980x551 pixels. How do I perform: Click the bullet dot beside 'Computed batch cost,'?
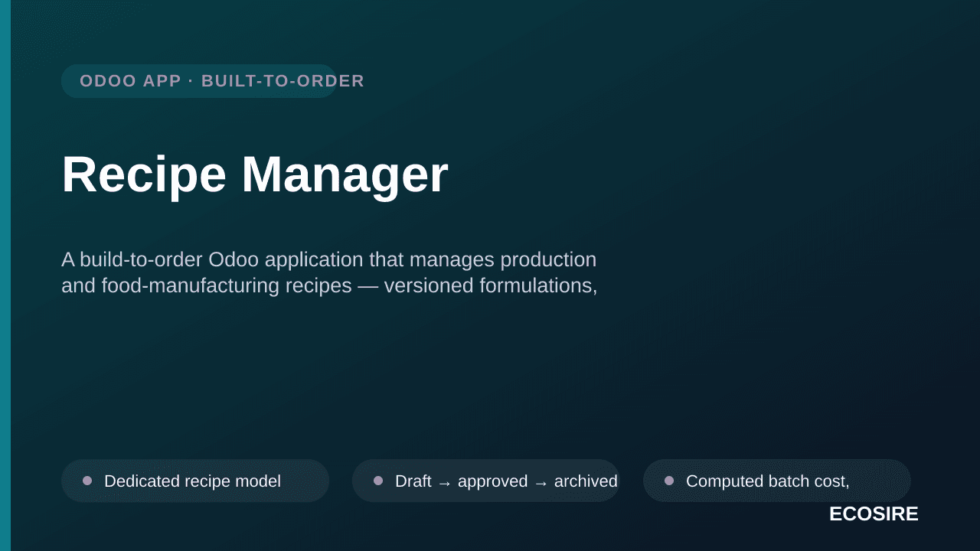pos(669,481)
